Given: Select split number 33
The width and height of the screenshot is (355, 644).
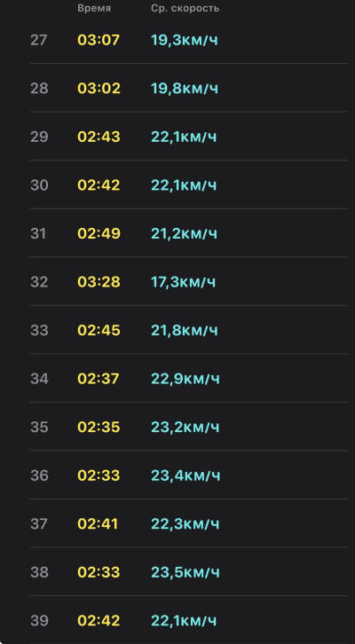Looking at the screenshot, I should click(x=39, y=330).
